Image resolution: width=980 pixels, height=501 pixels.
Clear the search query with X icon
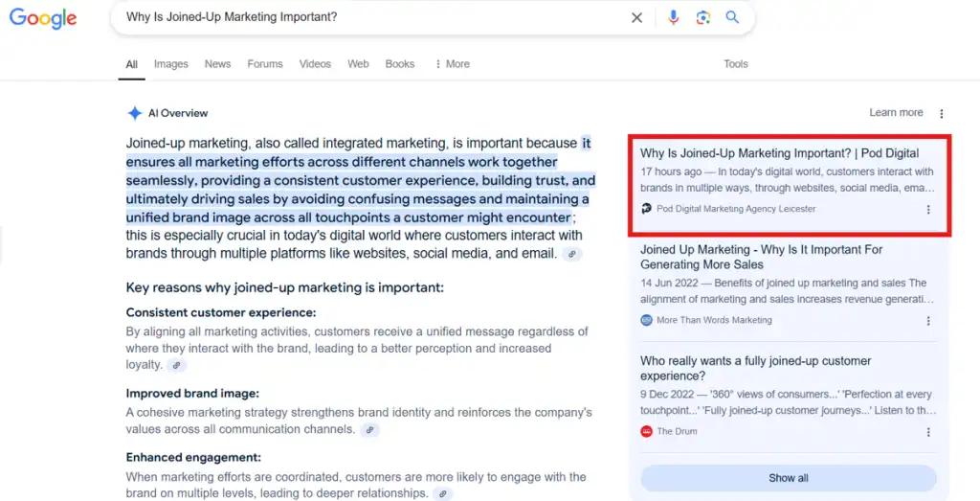click(x=637, y=18)
